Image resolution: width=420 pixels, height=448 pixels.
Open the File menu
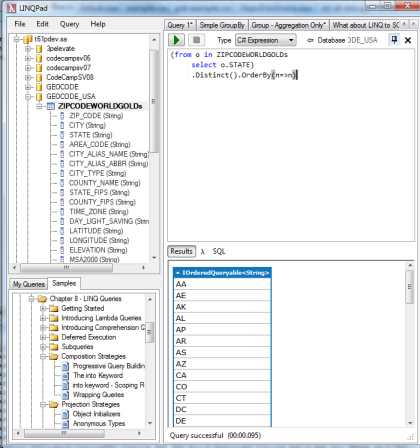click(20, 24)
